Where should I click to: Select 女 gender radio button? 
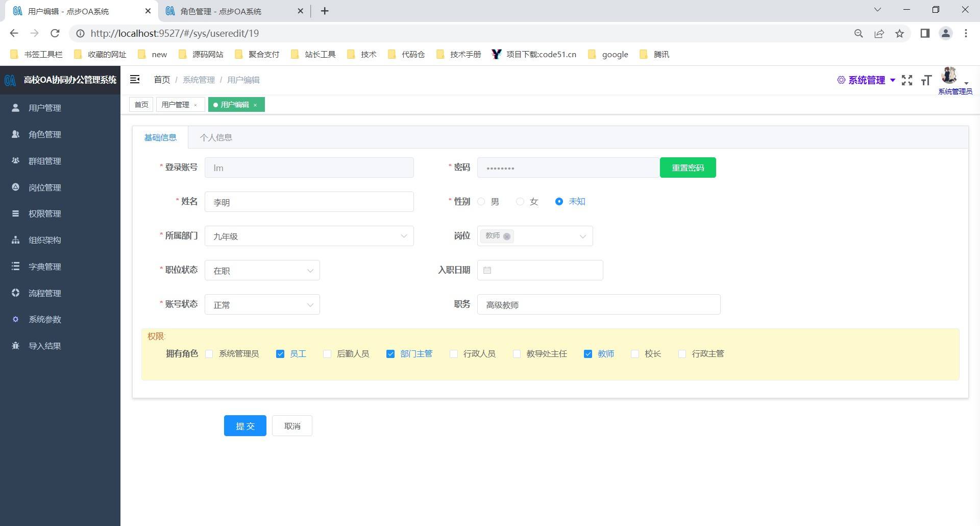(520, 202)
